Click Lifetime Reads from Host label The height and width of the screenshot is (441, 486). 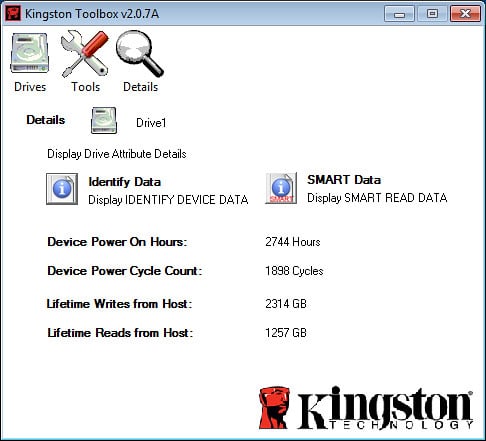tap(120, 333)
